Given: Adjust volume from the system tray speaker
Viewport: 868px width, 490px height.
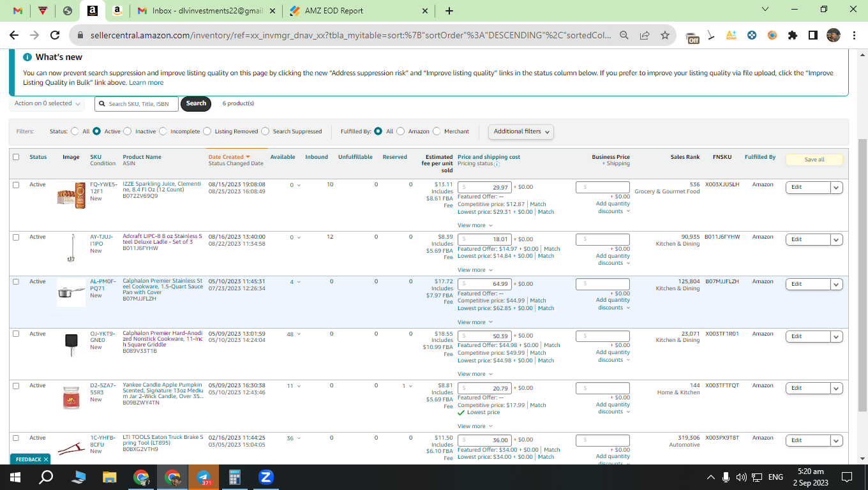Looking at the screenshot, I should [741, 477].
